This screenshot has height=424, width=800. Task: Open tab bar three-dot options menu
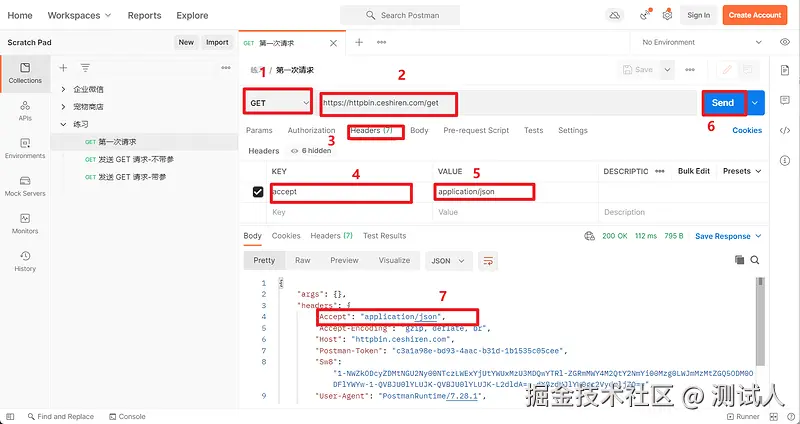point(382,42)
